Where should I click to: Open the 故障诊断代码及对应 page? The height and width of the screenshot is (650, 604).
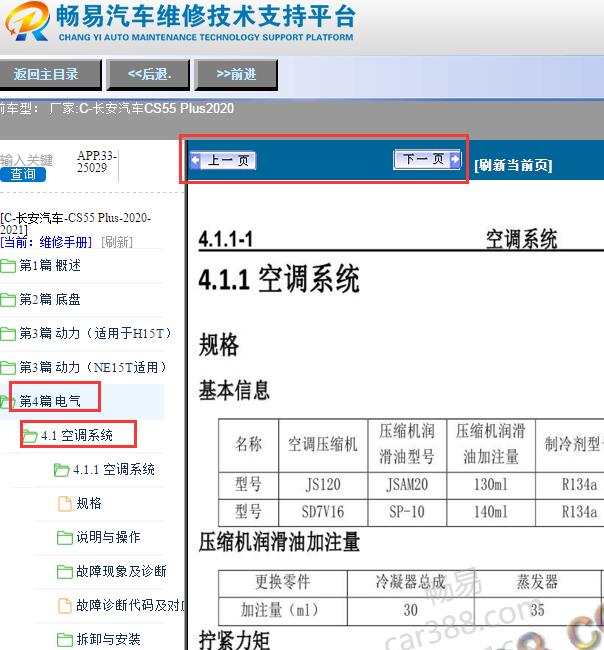point(131,606)
